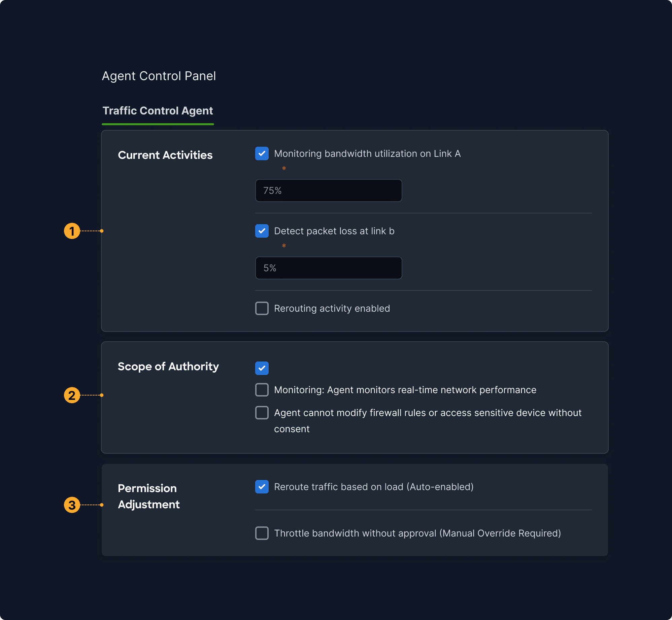This screenshot has width=672, height=620.
Task: Click the orange marker numbered 1
Action: (x=72, y=231)
